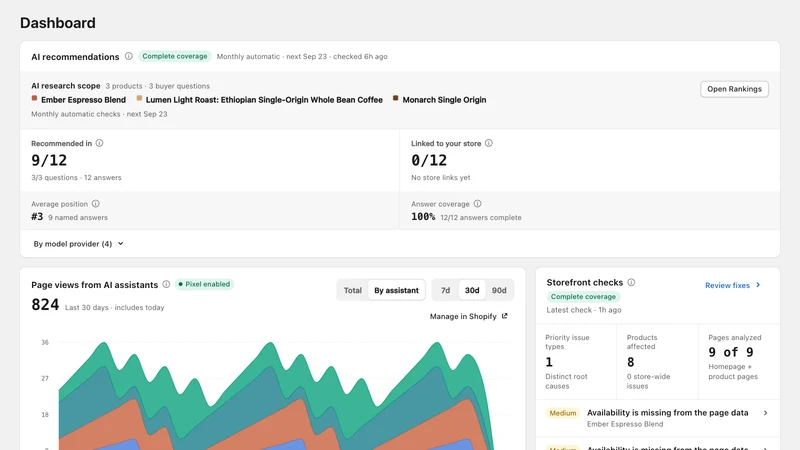Click the Lumen Light Roast color swatch

point(139,98)
